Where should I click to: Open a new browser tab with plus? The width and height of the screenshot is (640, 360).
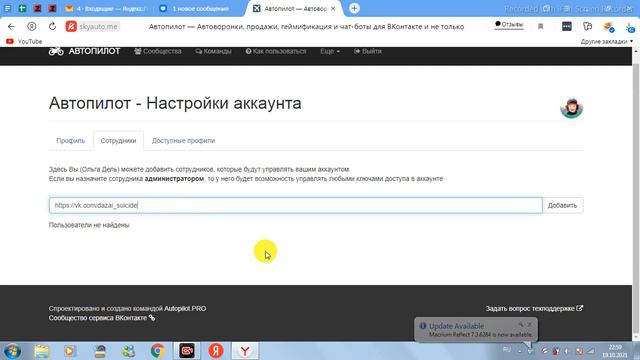click(354, 8)
